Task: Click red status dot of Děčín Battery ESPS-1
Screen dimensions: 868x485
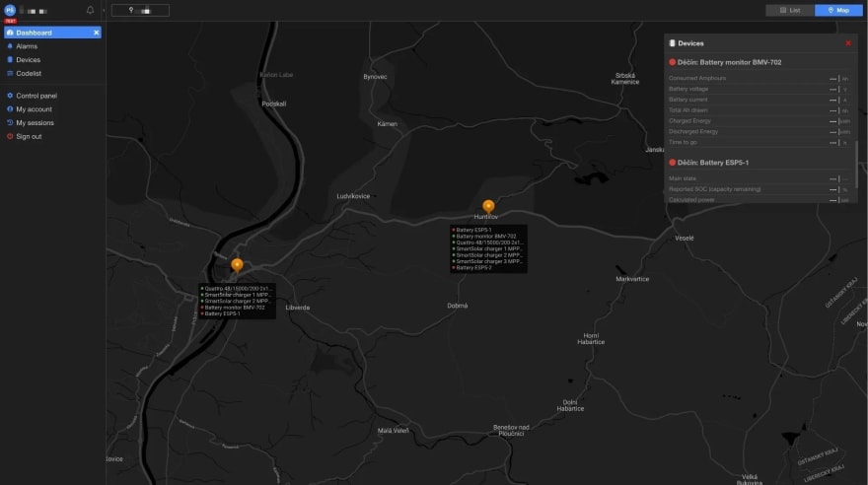Action: click(x=672, y=163)
